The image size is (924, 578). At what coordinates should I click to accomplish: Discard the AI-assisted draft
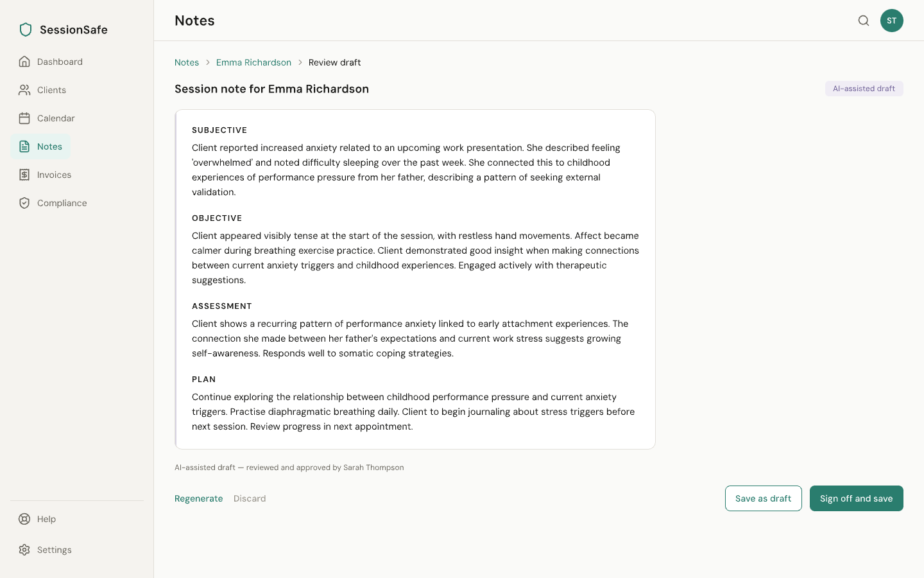(250, 498)
